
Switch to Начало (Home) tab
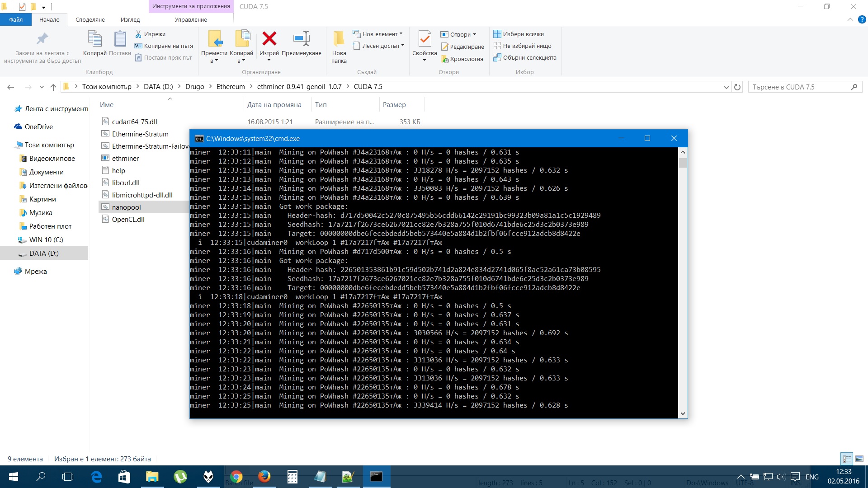(x=49, y=19)
